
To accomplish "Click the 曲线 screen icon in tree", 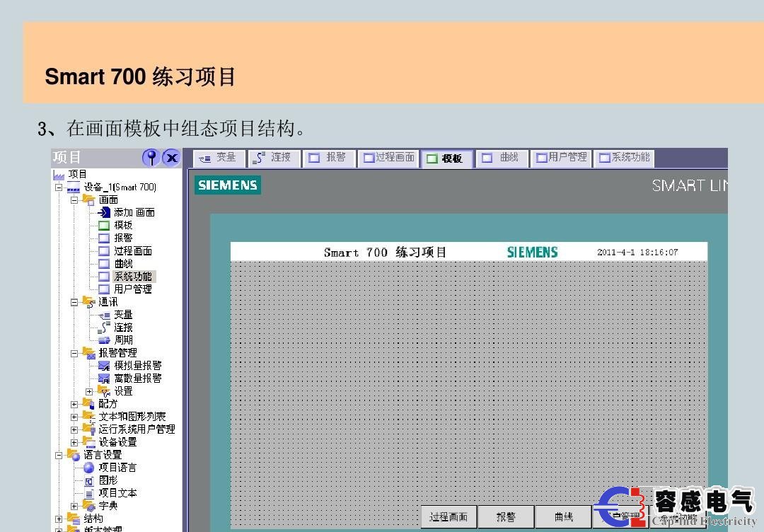I will pyautogui.click(x=104, y=264).
